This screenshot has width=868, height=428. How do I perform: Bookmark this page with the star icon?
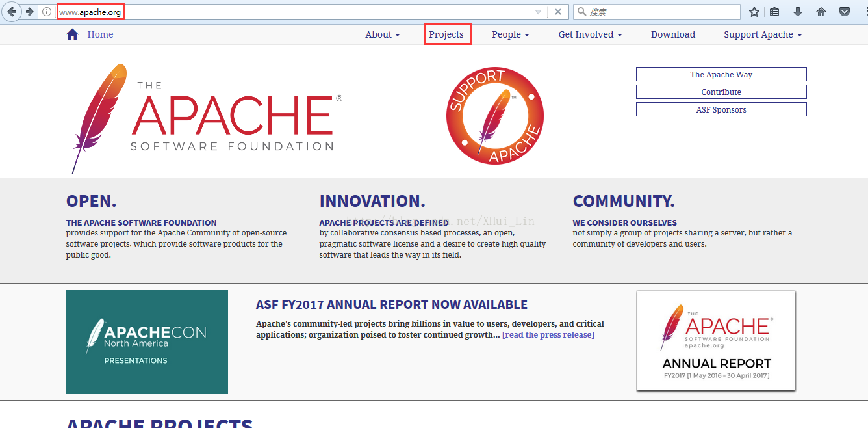(x=754, y=12)
